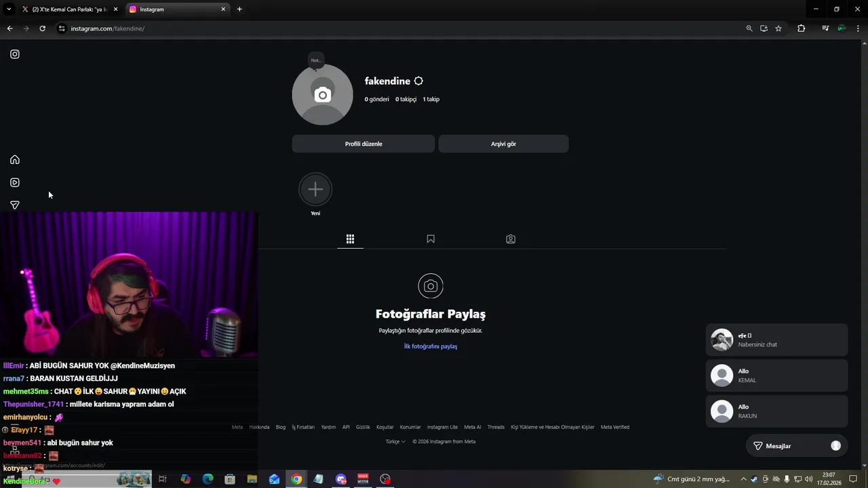
Task: Click the camera circle above Fotoğraflar Paylaş
Action: point(431,286)
